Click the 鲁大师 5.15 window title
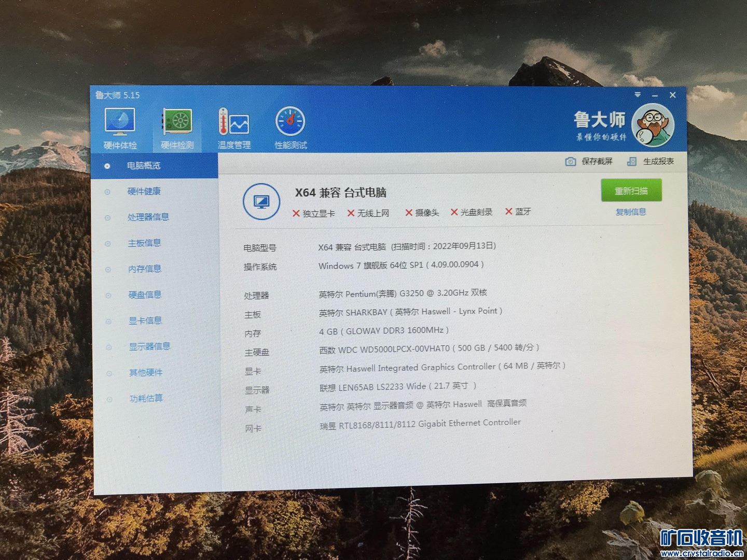The width and height of the screenshot is (747, 560). click(x=118, y=95)
